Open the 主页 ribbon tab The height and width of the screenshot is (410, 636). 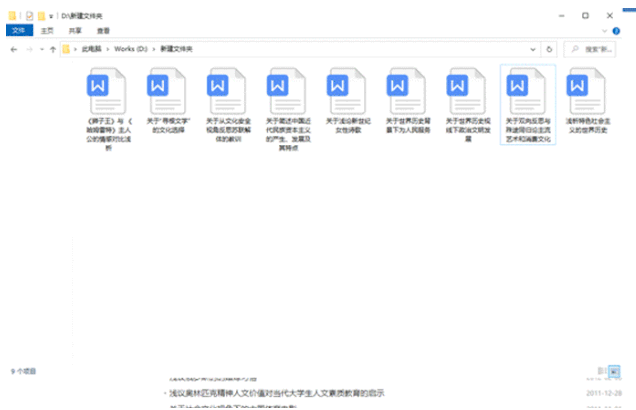[47, 30]
